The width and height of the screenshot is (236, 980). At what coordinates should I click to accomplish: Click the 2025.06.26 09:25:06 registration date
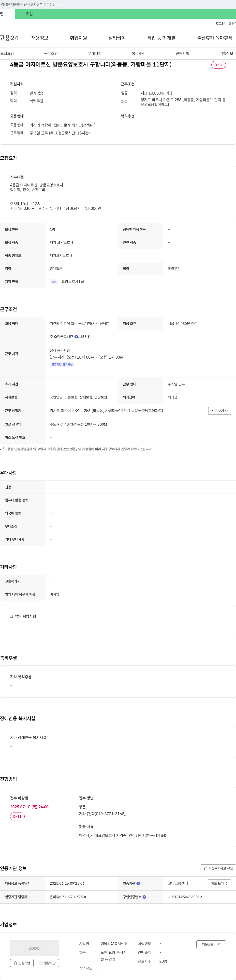67,883
